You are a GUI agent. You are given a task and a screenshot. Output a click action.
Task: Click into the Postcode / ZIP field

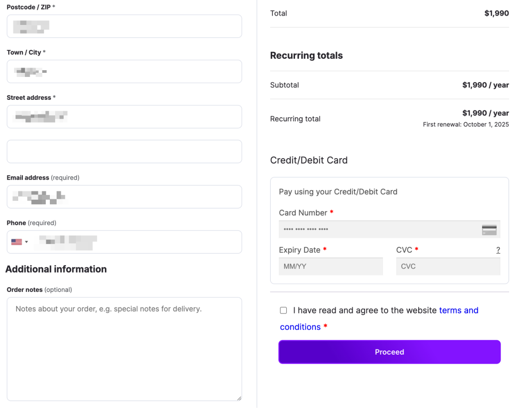tap(124, 26)
